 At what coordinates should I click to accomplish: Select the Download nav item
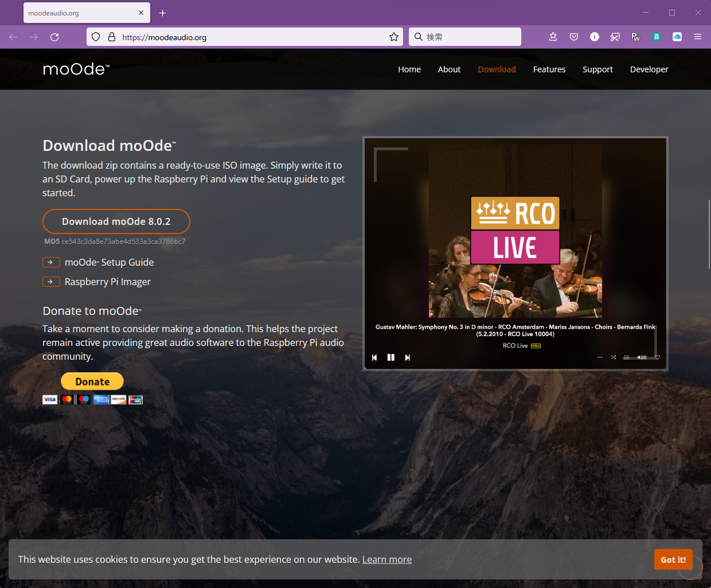(497, 69)
